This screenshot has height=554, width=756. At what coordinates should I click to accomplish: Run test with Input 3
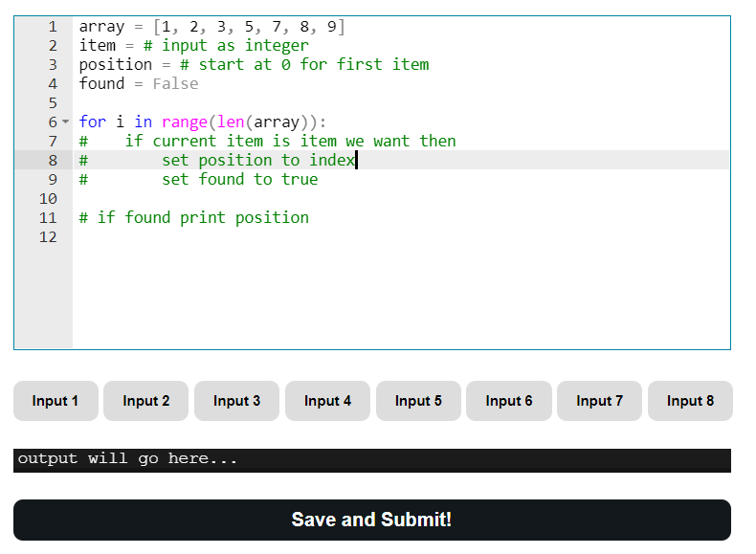tap(236, 401)
